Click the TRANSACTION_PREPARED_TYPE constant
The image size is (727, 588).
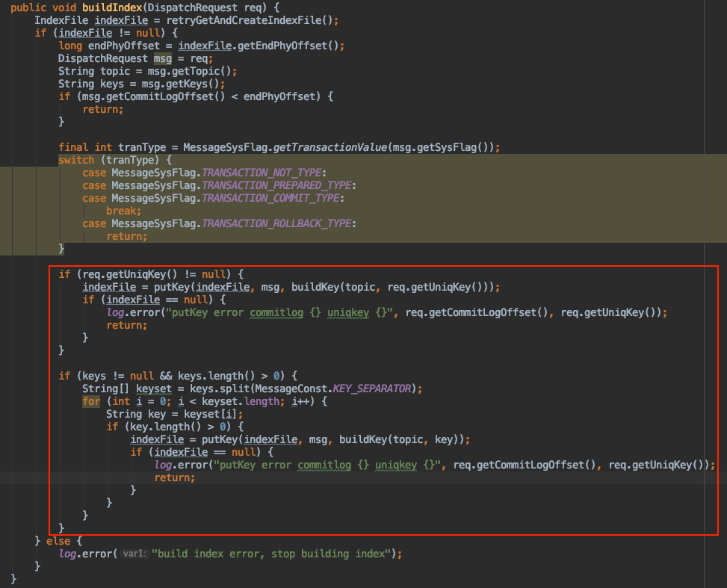click(276, 185)
